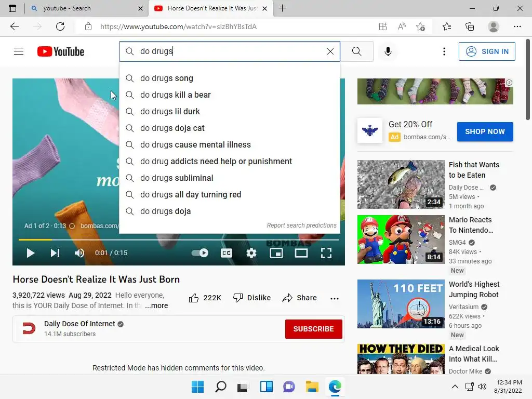Switch to theater mode
This screenshot has width=532, height=399.
[x=301, y=253]
